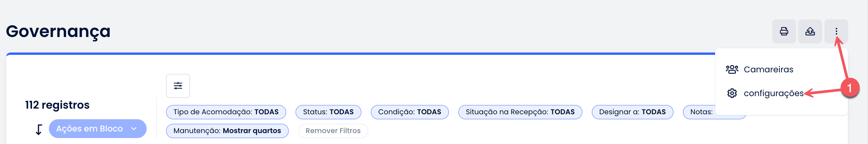Choose configurações in the options menu
The width and height of the screenshot is (868, 144).
click(x=773, y=93)
